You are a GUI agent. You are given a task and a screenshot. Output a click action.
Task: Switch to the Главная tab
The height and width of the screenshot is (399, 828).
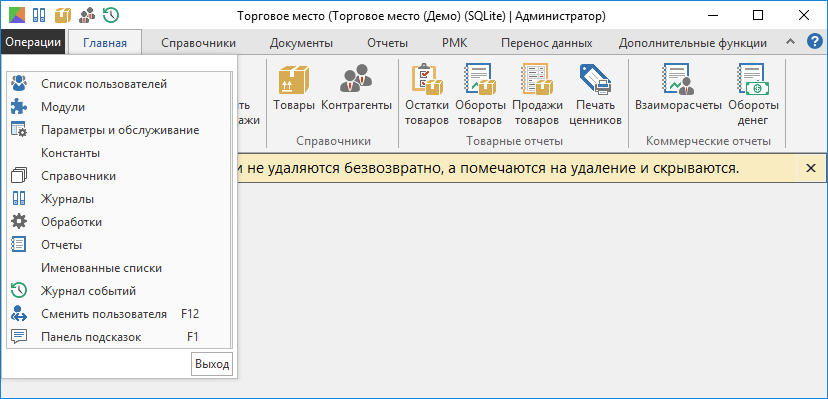105,43
